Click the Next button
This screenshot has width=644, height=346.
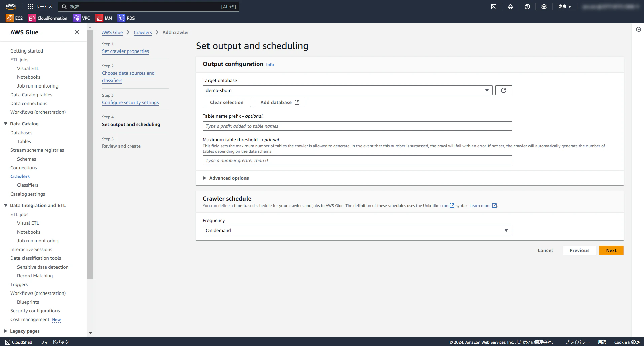(611, 250)
